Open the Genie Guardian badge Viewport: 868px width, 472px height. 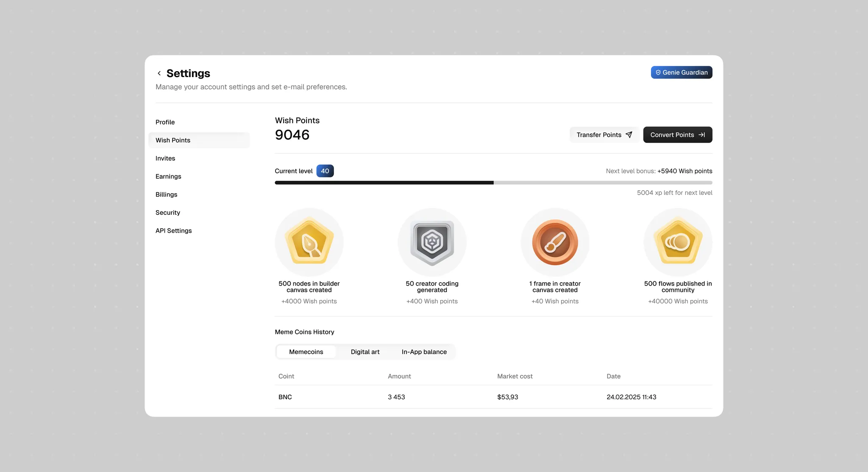(682, 72)
